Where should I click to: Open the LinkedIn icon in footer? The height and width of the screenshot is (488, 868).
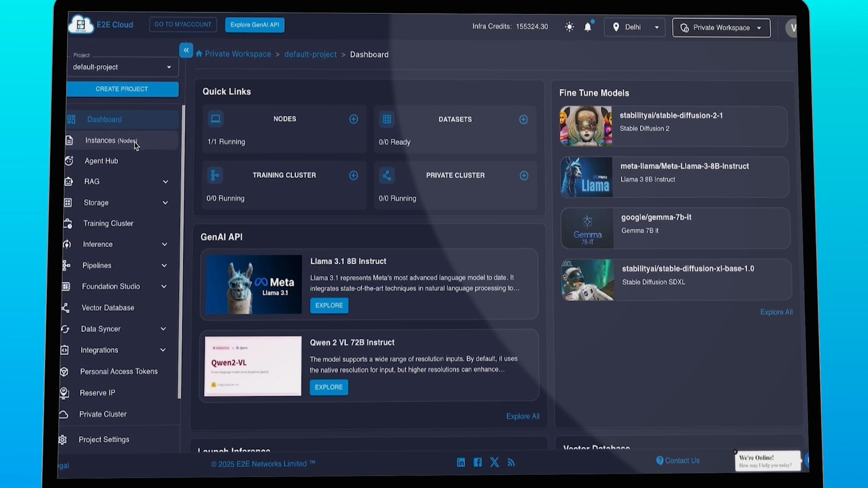[461, 462]
